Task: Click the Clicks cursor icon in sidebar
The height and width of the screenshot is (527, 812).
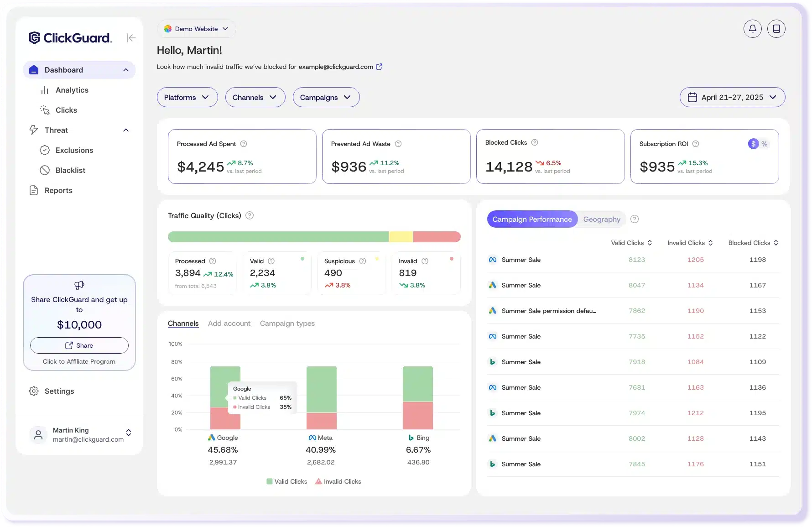Action: tap(45, 110)
